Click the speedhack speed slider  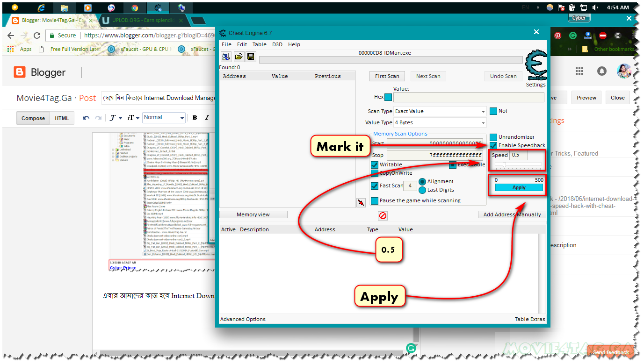point(518,164)
